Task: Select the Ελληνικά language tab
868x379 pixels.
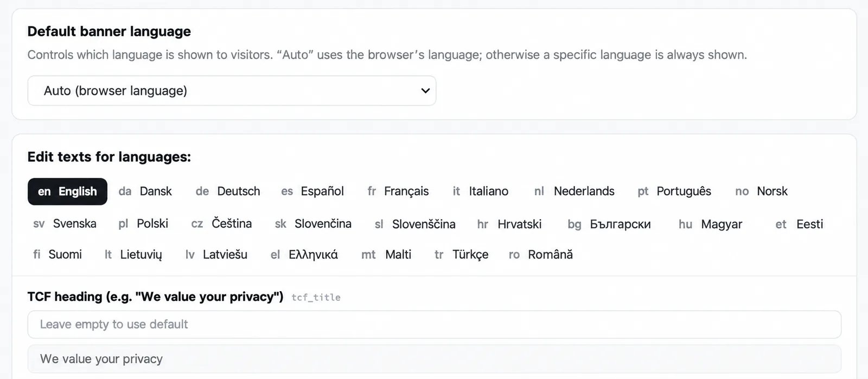Action: (x=304, y=254)
